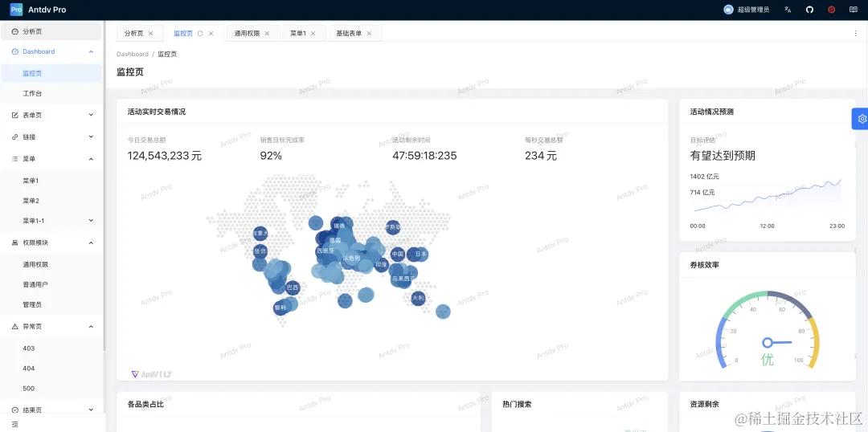
Task: Close the 通用权限 tab
Action: [267, 33]
